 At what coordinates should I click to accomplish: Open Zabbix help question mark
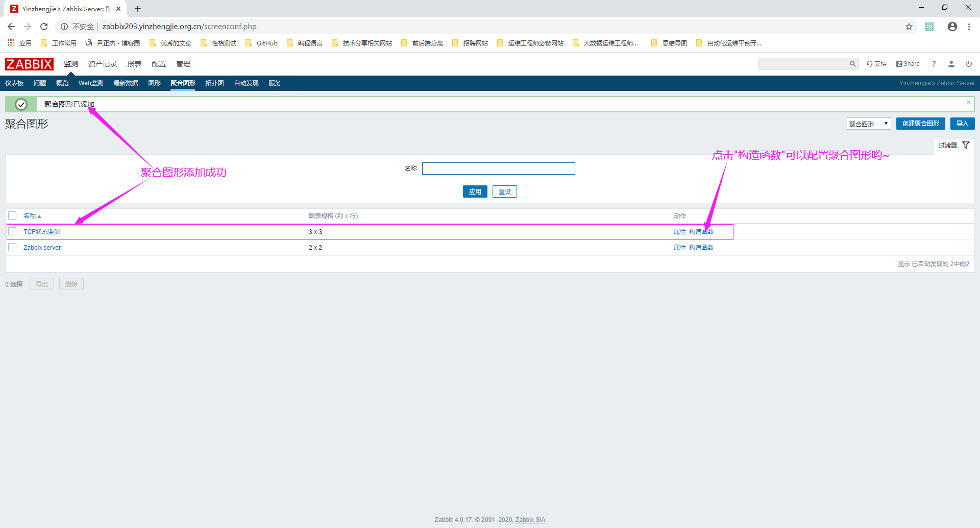934,64
